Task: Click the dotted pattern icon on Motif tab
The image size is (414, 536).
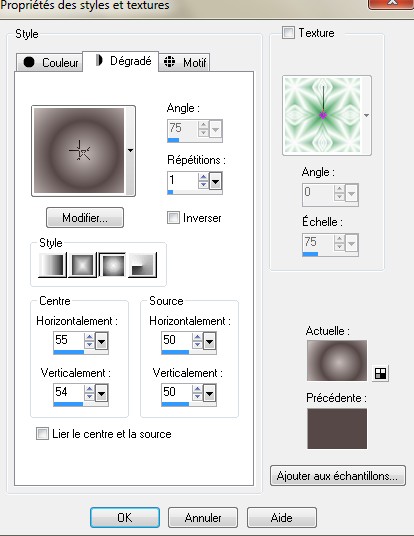Action: (170, 62)
